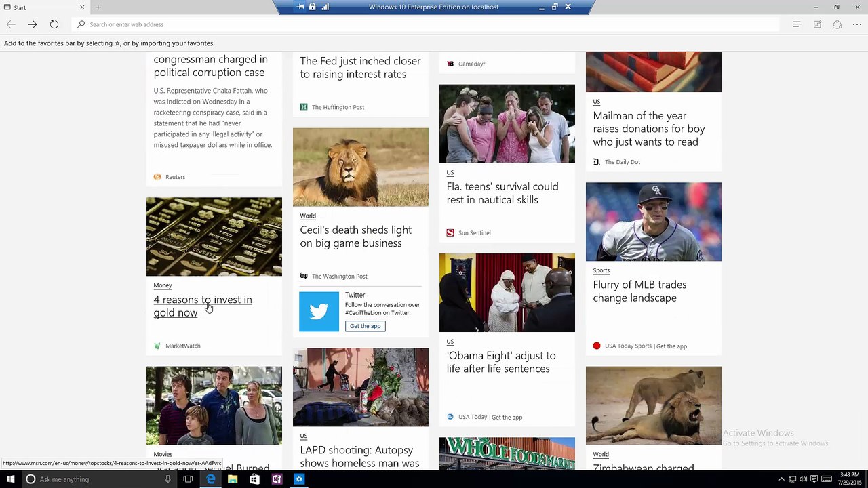Click the lock icon on the connection bar

(313, 7)
